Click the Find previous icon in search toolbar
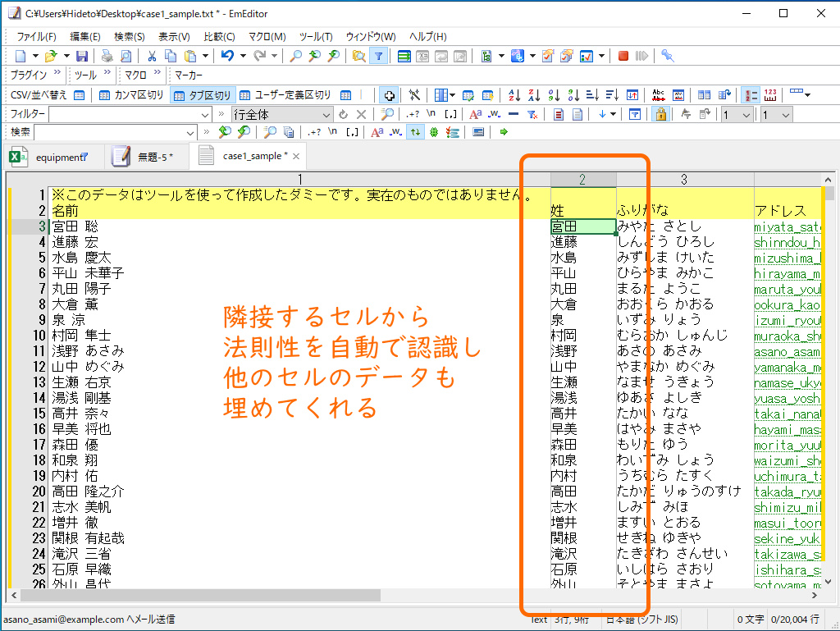 point(225,132)
